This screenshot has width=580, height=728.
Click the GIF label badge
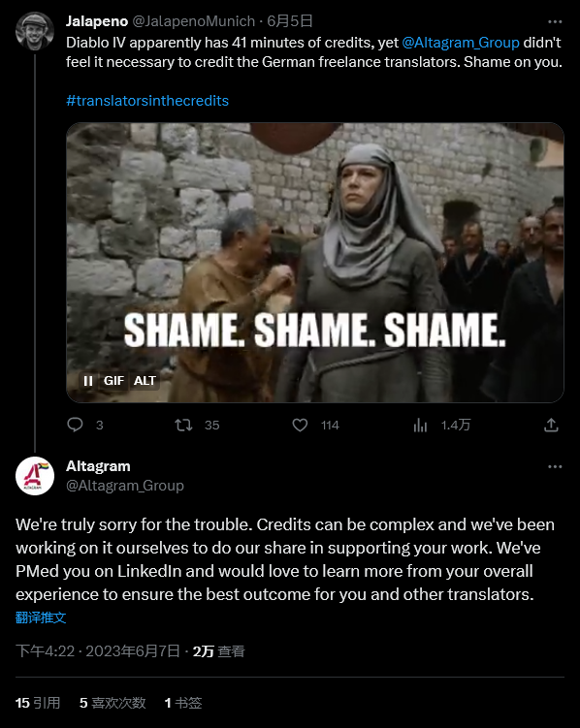coord(113,381)
